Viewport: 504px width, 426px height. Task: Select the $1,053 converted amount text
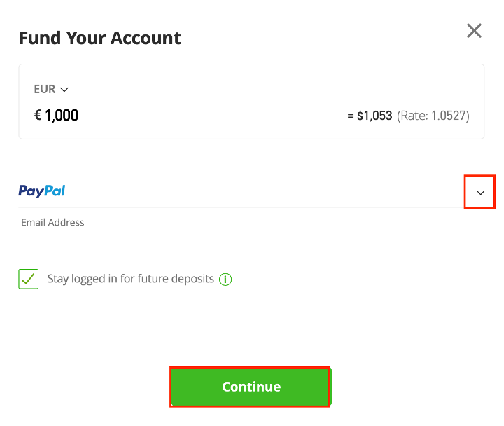pos(374,116)
